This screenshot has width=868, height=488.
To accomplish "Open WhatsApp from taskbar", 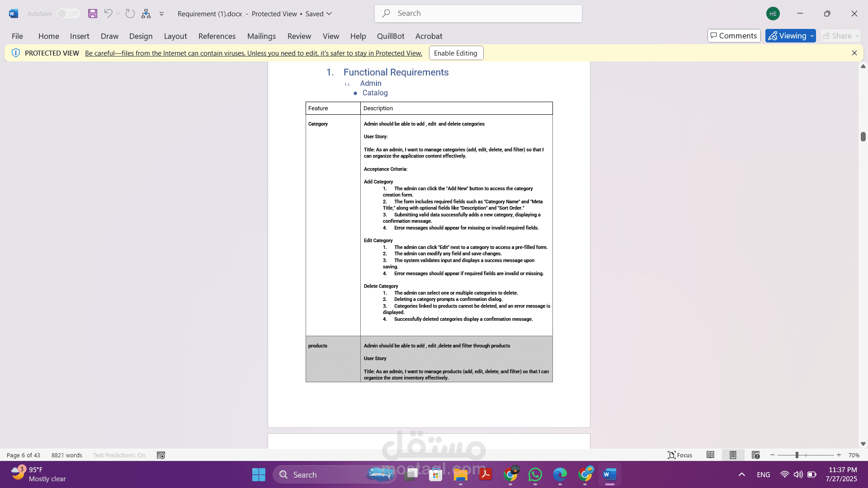I will [535, 475].
